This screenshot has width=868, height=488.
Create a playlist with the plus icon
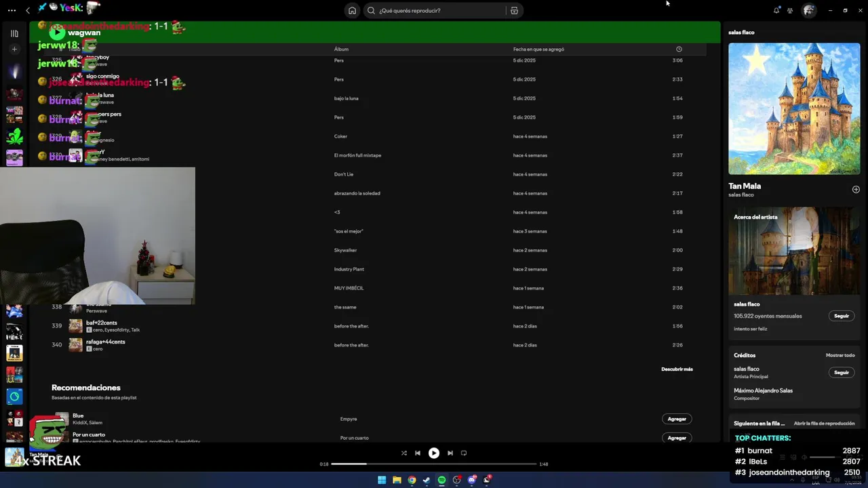[14, 49]
